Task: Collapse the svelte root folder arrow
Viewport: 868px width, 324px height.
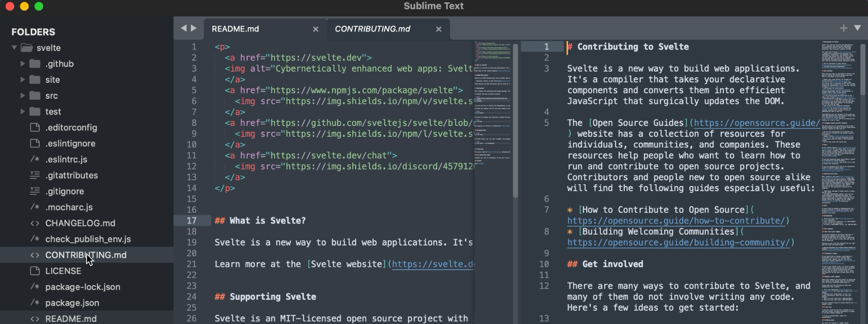Action: (14, 47)
